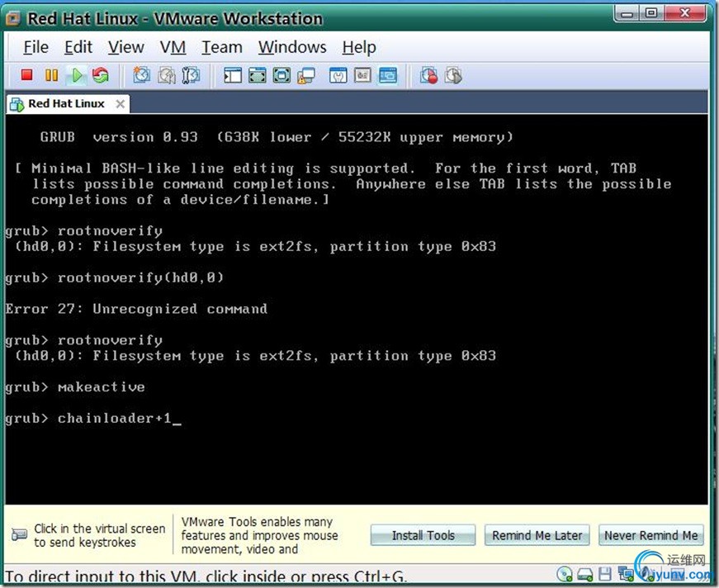This screenshot has height=588, width=719.
Task: Click the Quick Switch mode icon
Action: (x=258, y=75)
